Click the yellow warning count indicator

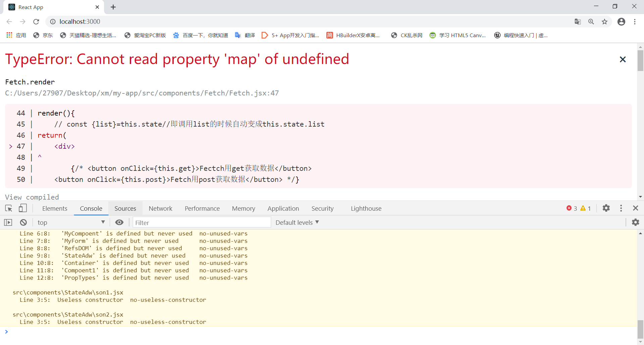(x=586, y=208)
